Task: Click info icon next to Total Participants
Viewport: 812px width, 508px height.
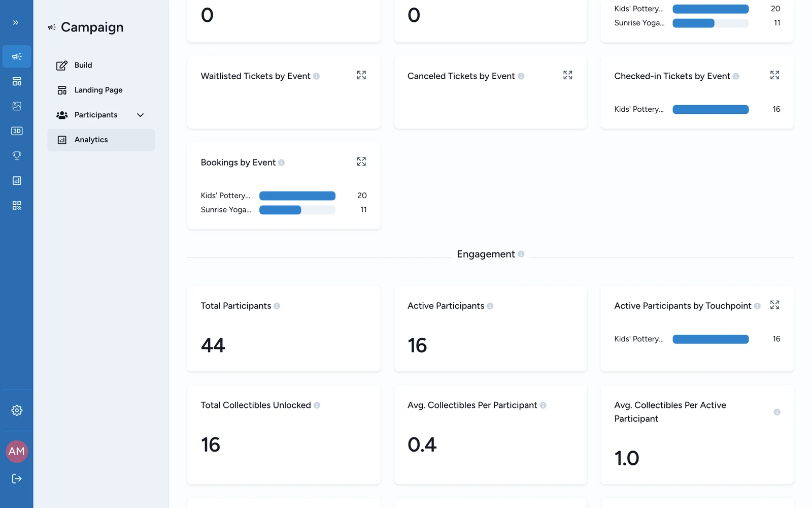Action: pyautogui.click(x=277, y=306)
